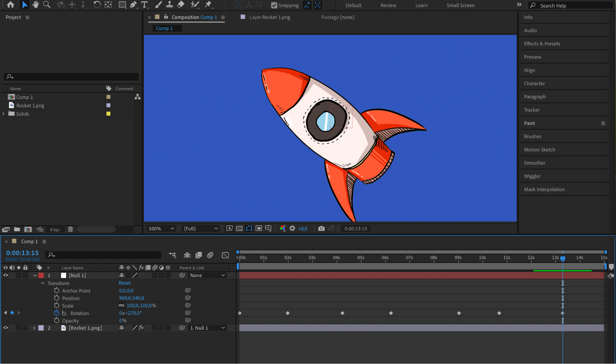The width and height of the screenshot is (616, 364).
Task: Select the Puppet Pin tool
Action: [208, 5]
